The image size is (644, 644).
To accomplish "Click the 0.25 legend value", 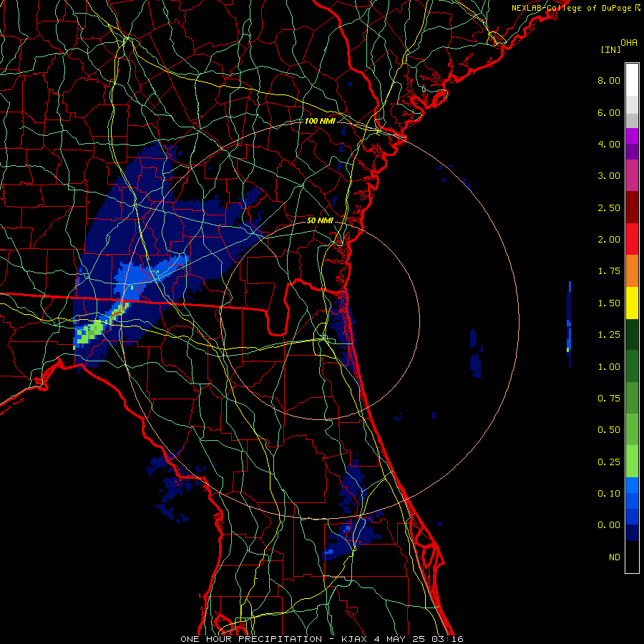I will [x=609, y=462].
